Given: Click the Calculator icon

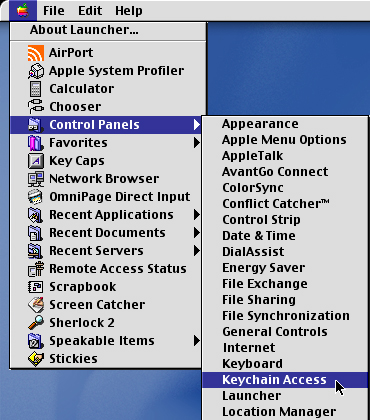Looking at the screenshot, I should (36, 89).
